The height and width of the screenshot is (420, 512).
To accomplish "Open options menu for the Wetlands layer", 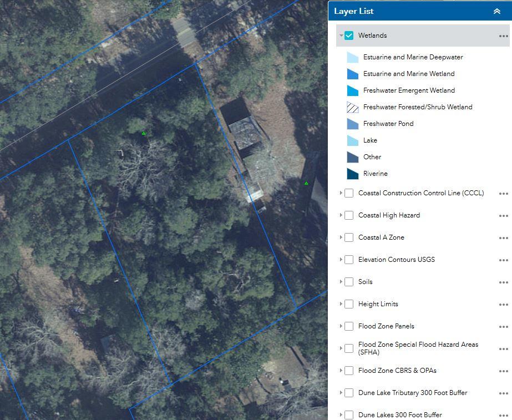I will click(503, 35).
